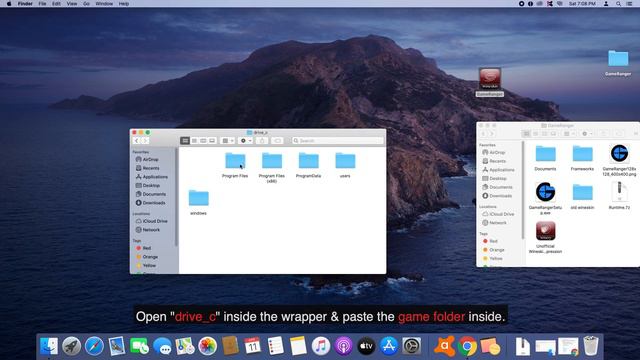Open Spotlight search in menu bar
The image size is (640, 360).
coord(618,4)
